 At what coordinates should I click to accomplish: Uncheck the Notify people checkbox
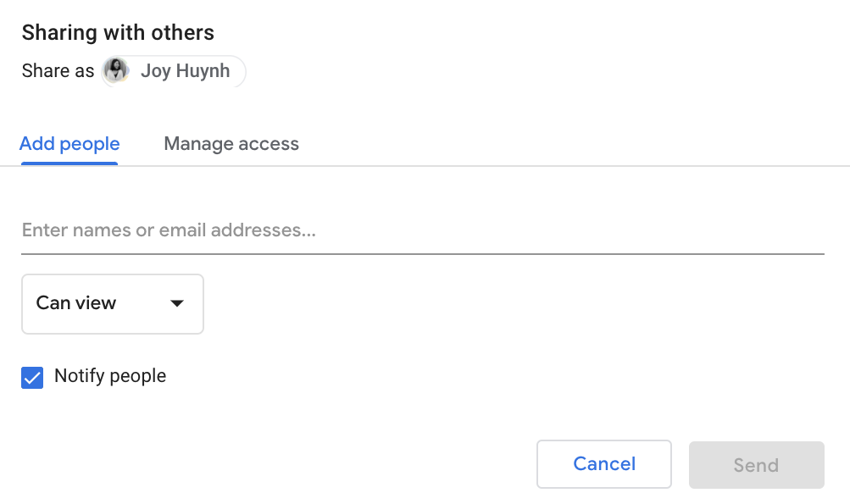tap(32, 378)
